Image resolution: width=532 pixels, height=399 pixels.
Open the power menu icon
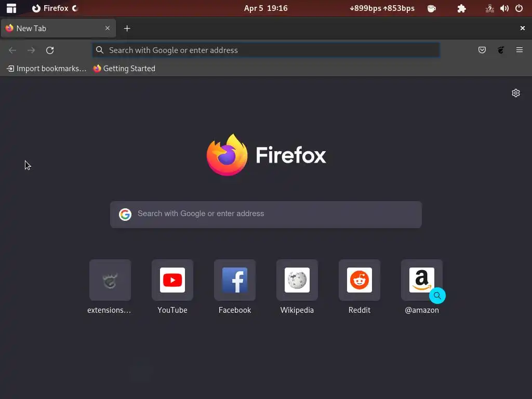tap(519, 8)
